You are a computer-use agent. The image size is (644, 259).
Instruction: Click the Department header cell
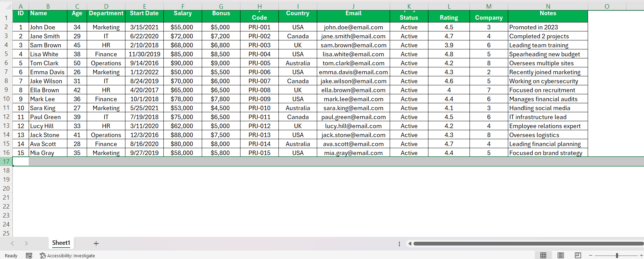106,16
